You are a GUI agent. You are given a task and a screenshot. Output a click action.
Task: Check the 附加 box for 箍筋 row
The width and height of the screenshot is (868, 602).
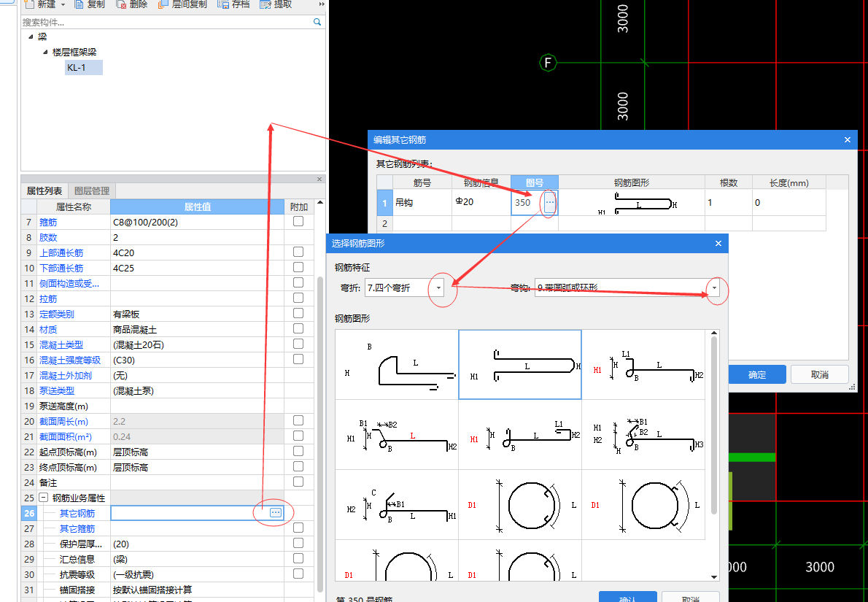pos(298,222)
